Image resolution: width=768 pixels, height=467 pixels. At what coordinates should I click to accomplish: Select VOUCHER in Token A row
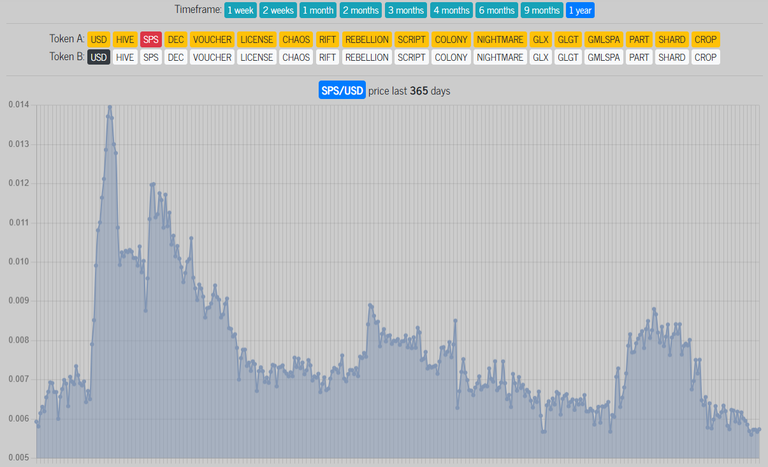click(212, 39)
